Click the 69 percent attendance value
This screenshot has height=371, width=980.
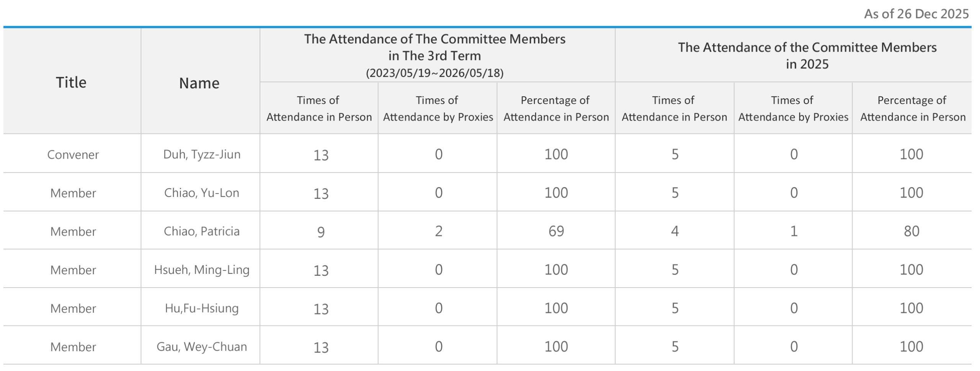(x=556, y=231)
